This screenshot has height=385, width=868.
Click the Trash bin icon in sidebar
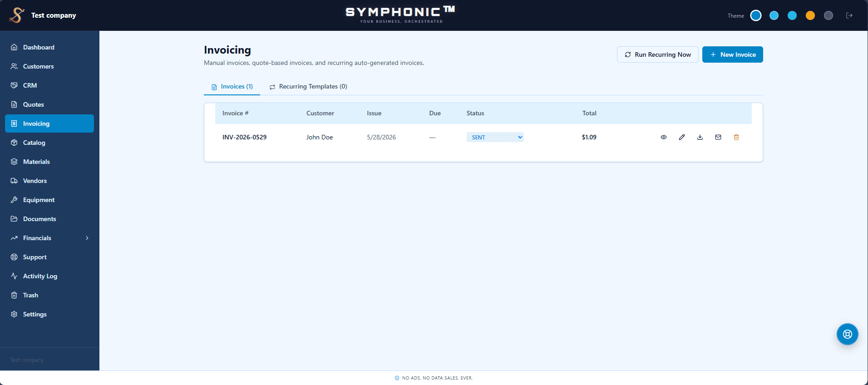[x=14, y=295]
